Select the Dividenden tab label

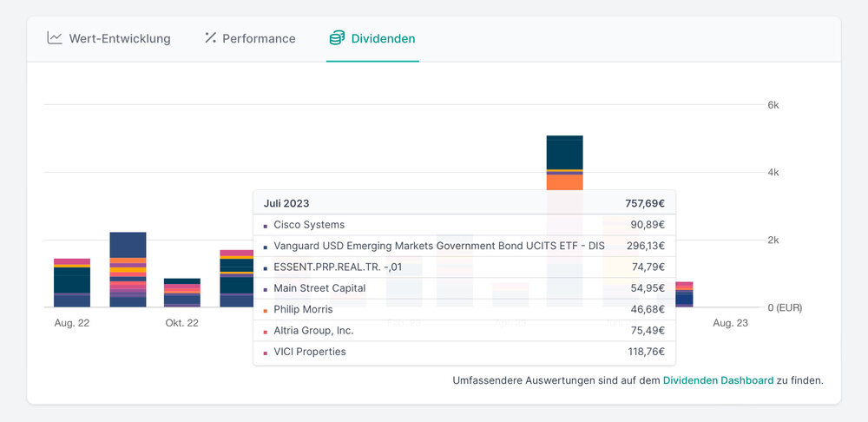[x=383, y=38]
